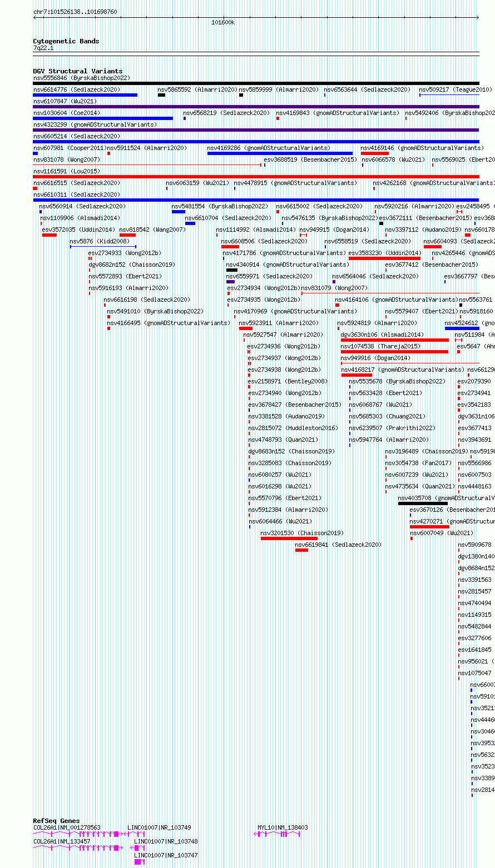The width and height of the screenshot is (495, 868).
Task: Click transcript LINC01007|NR_103748
Action: point(166,841)
